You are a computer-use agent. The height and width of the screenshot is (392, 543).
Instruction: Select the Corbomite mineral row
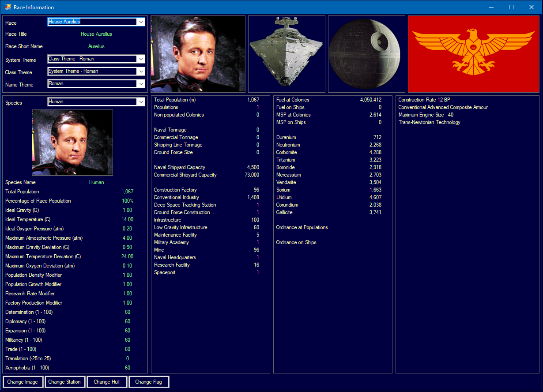click(329, 152)
